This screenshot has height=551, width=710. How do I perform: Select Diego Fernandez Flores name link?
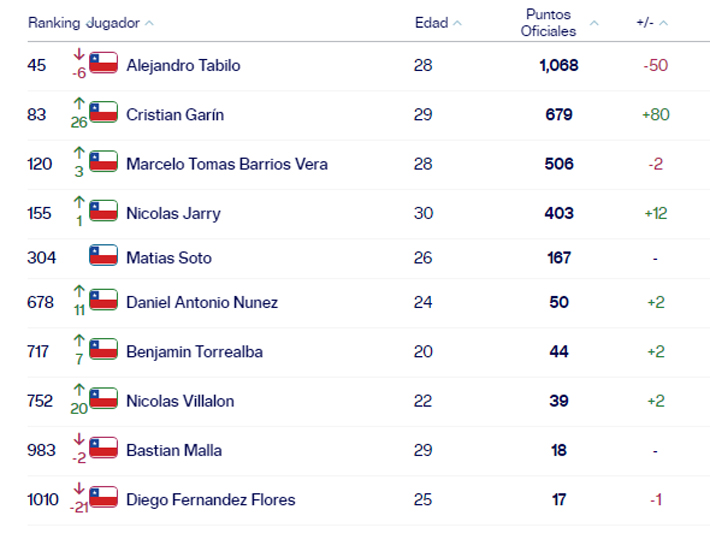coord(210,499)
